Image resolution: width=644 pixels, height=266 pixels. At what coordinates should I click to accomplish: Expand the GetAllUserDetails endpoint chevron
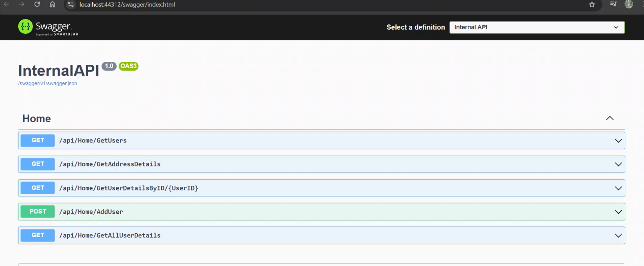point(618,235)
